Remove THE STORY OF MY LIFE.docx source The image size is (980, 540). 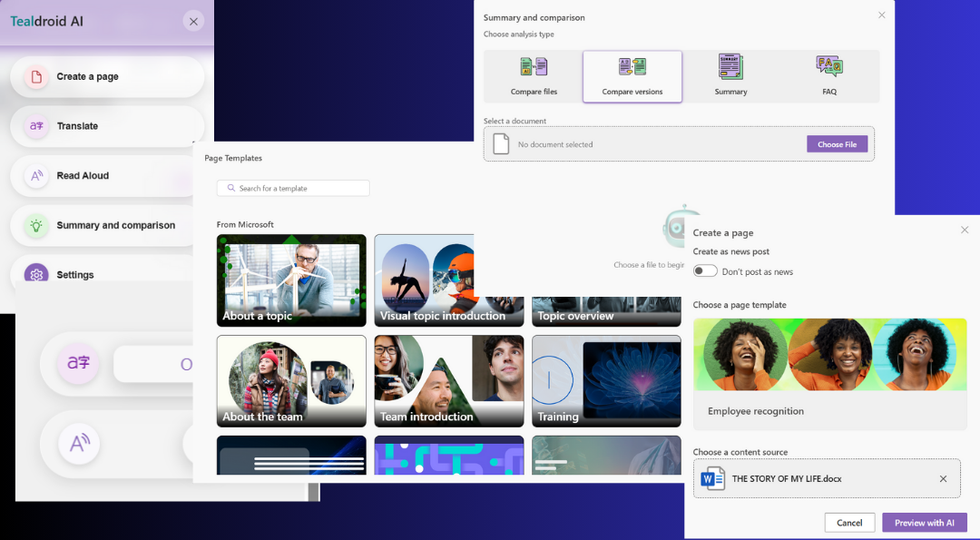pyautogui.click(x=943, y=479)
